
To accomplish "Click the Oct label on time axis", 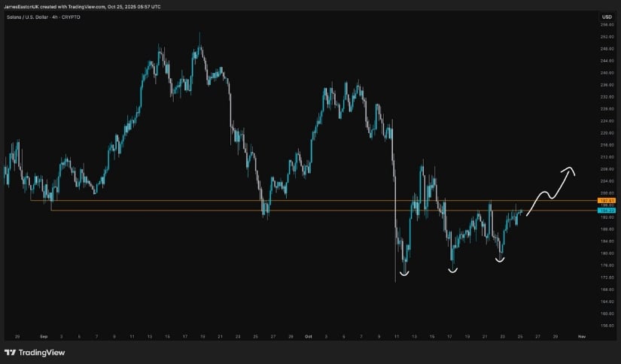I will click(309, 336).
